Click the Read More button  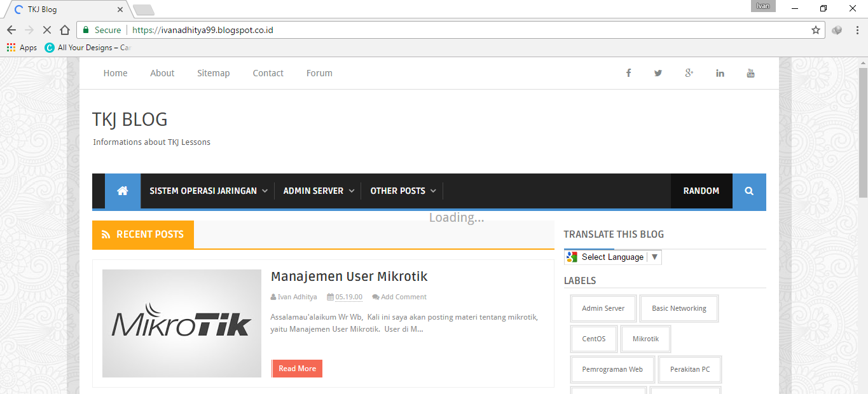click(x=297, y=369)
